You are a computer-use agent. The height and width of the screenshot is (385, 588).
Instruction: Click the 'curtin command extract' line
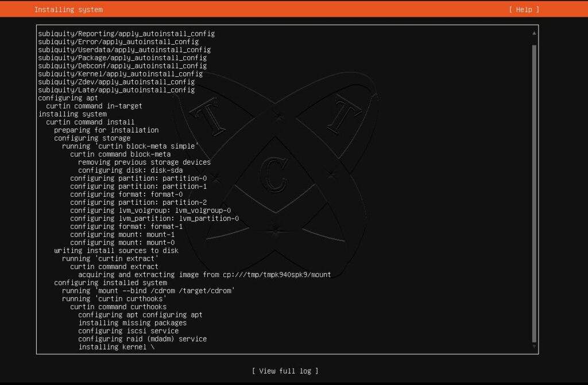coord(114,267)
